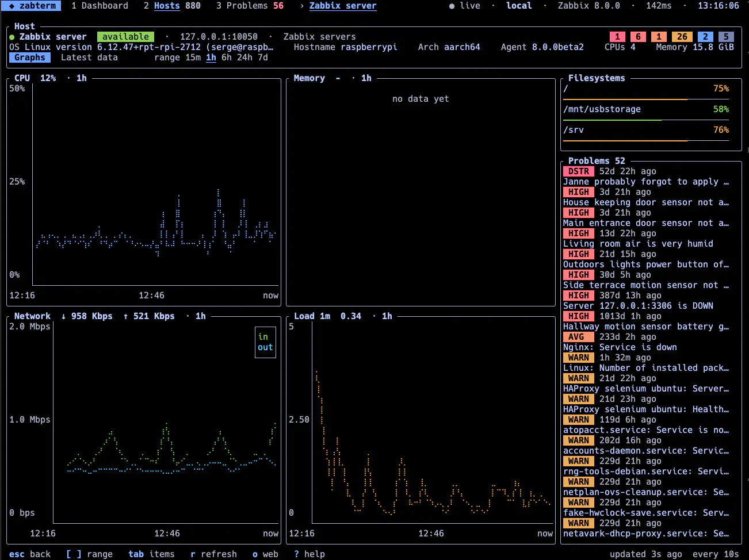Set range to 24h
This screenshot has height=560, width=749.
click(244, 57)
